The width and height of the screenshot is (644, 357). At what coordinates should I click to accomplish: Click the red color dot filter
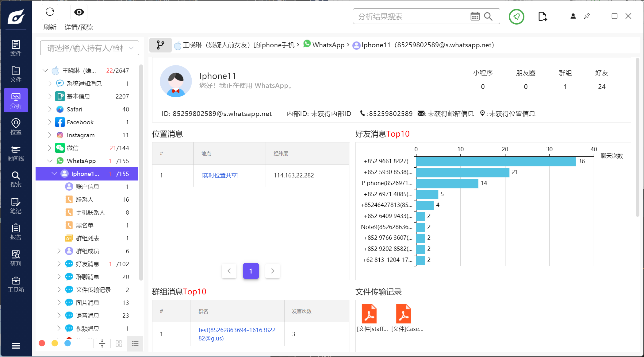(x=42, y=343)
